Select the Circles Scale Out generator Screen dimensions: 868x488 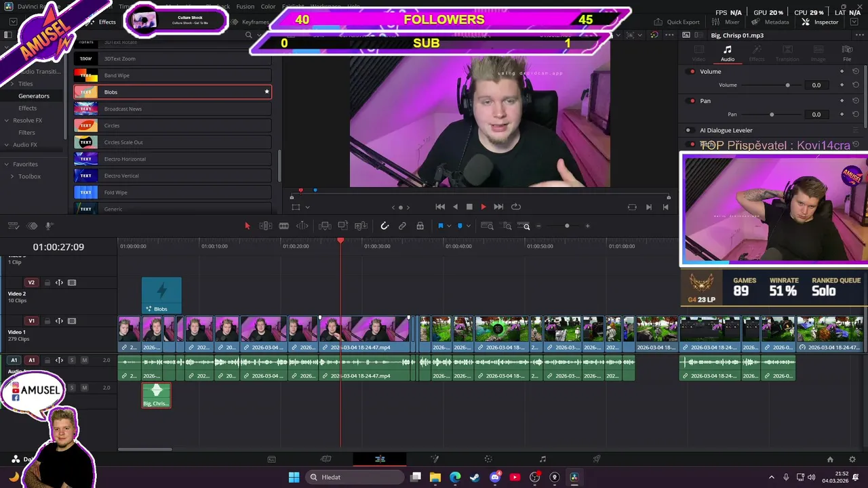tap(172, 142)
